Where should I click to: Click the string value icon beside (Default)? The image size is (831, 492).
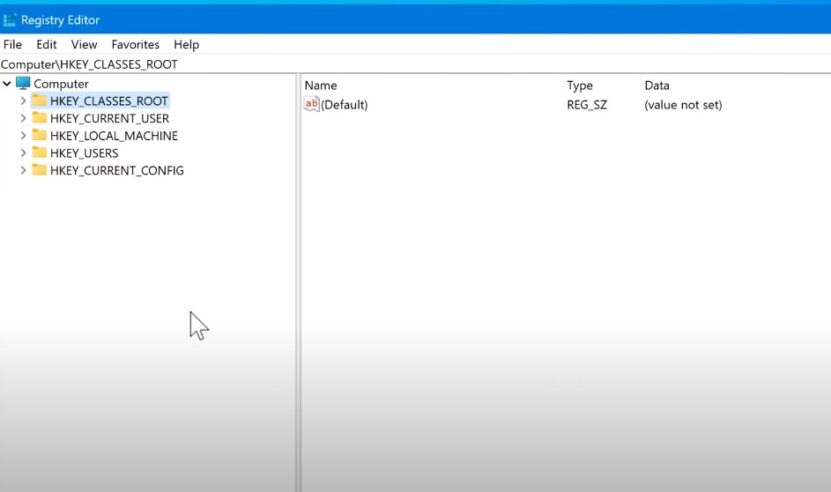click(x=312, y=104)
